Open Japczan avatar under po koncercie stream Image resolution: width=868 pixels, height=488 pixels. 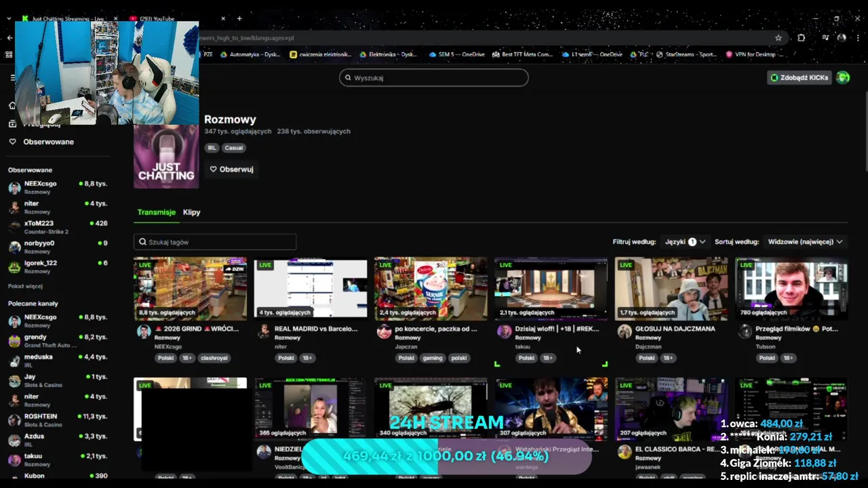(384, 331)
